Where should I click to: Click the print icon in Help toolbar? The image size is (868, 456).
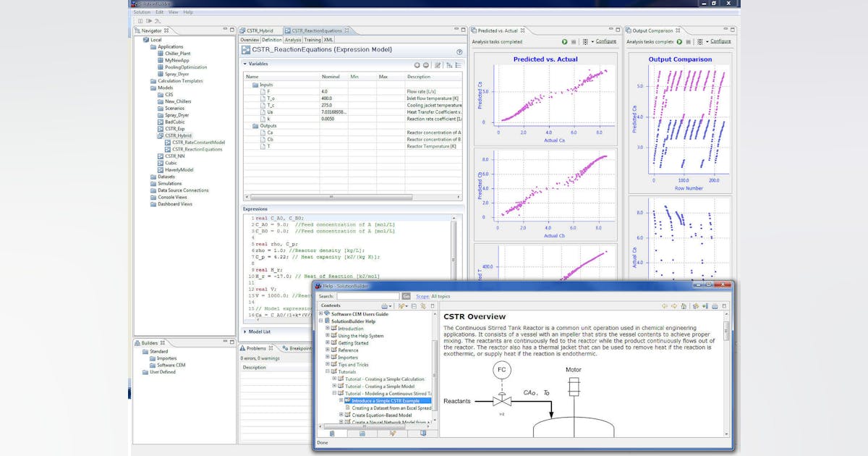[714, 306]
